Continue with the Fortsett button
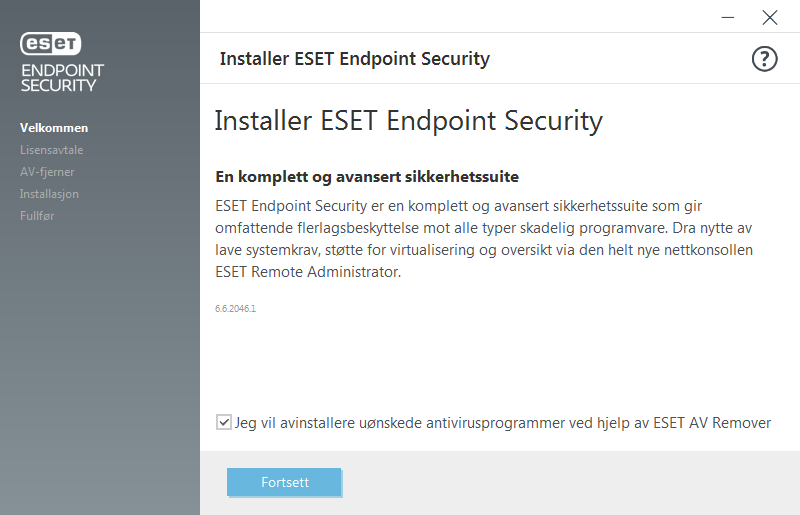 click(284, 482)
